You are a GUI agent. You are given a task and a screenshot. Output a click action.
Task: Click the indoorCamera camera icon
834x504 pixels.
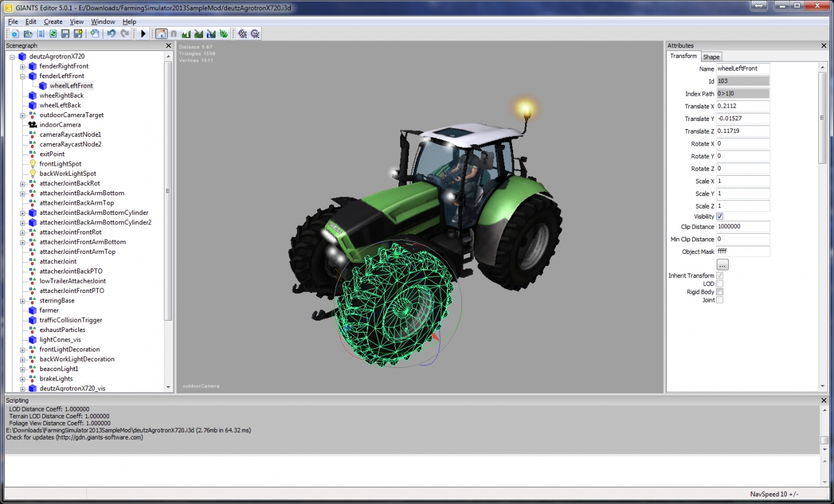[x=32, y=125]
